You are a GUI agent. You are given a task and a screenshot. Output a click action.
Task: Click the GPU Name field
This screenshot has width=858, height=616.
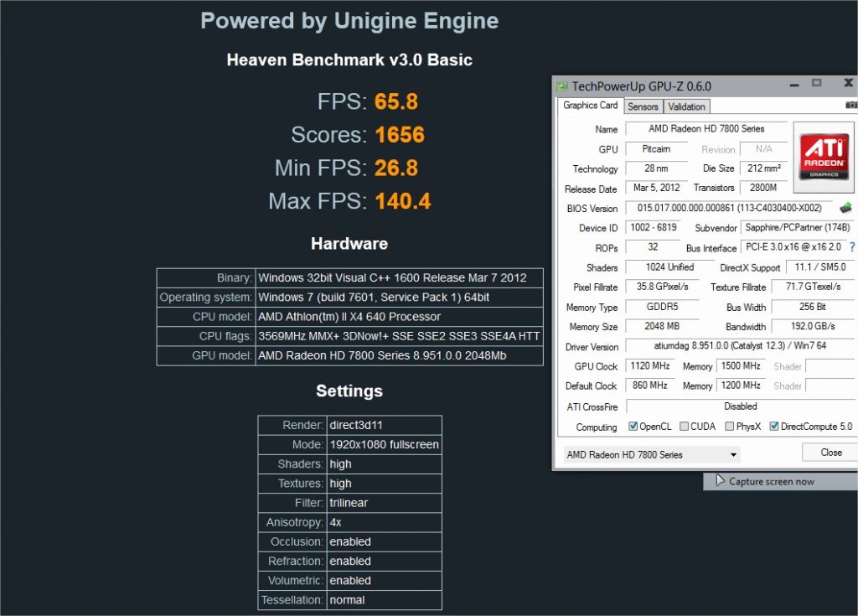click(x=706, y=129)
